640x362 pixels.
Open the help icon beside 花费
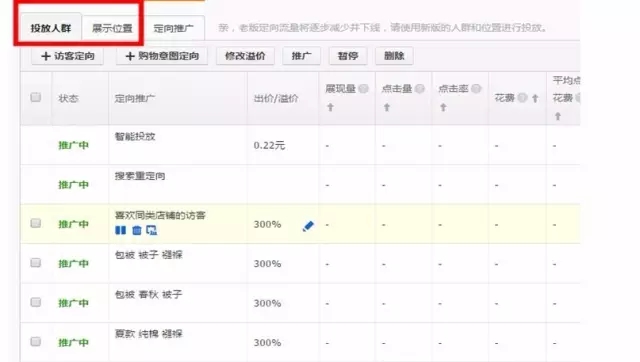(522, 98)
